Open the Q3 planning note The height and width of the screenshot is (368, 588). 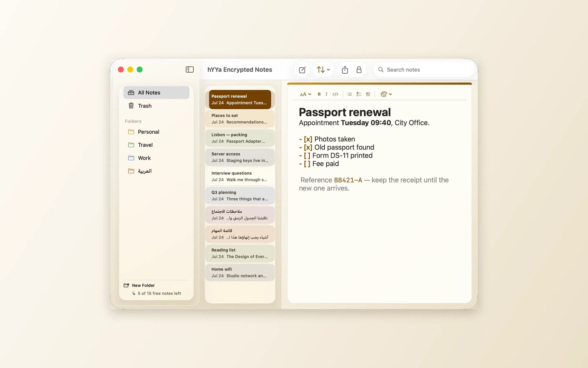tap(240, 196)
